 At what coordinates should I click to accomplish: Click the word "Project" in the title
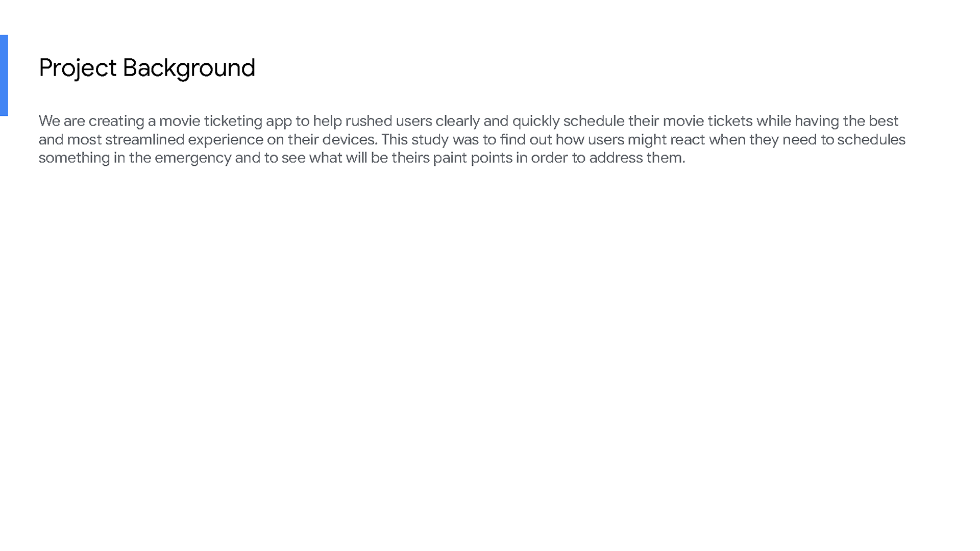[78, 68]
